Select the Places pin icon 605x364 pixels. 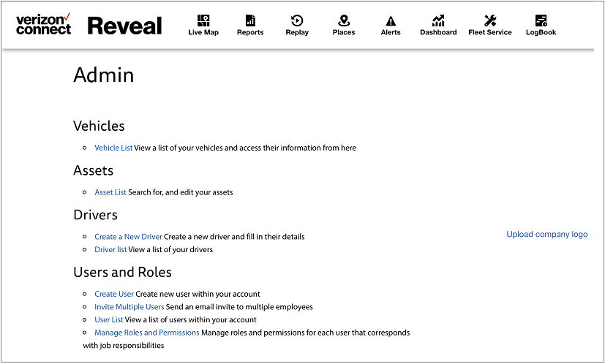point(344,20)
